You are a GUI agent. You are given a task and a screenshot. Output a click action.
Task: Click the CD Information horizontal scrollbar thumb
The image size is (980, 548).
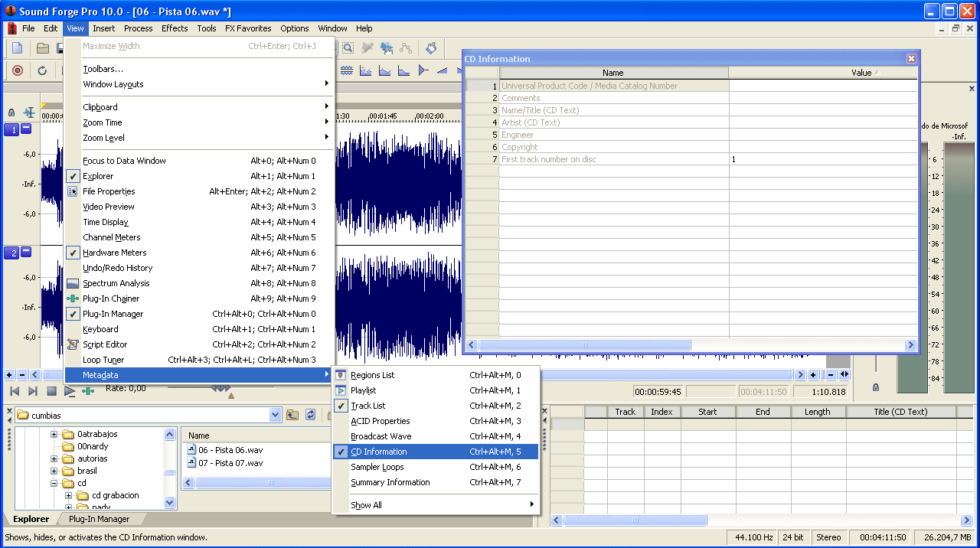pyautogui.click(x=584, y=345)
